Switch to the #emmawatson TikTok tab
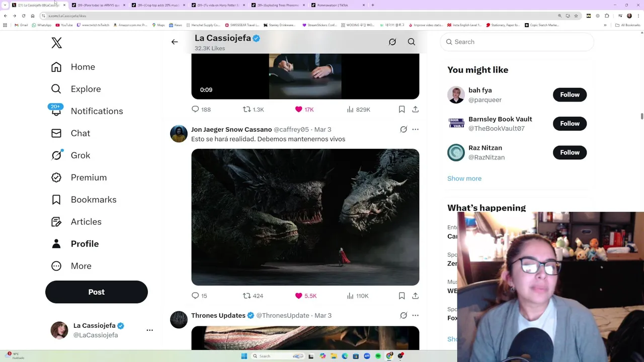This screenshot has width=644, height=362. (338, 5)
